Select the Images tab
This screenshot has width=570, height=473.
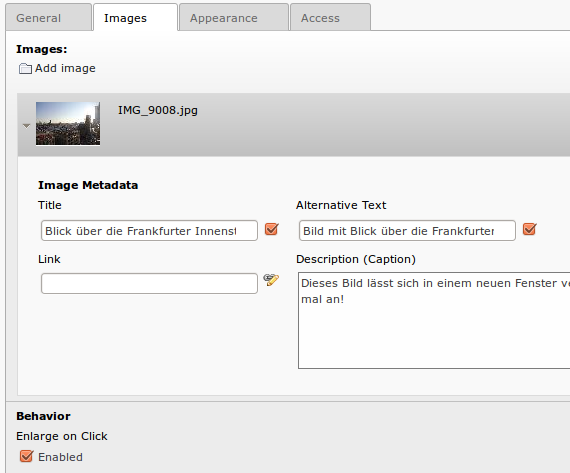pos(135,18)
